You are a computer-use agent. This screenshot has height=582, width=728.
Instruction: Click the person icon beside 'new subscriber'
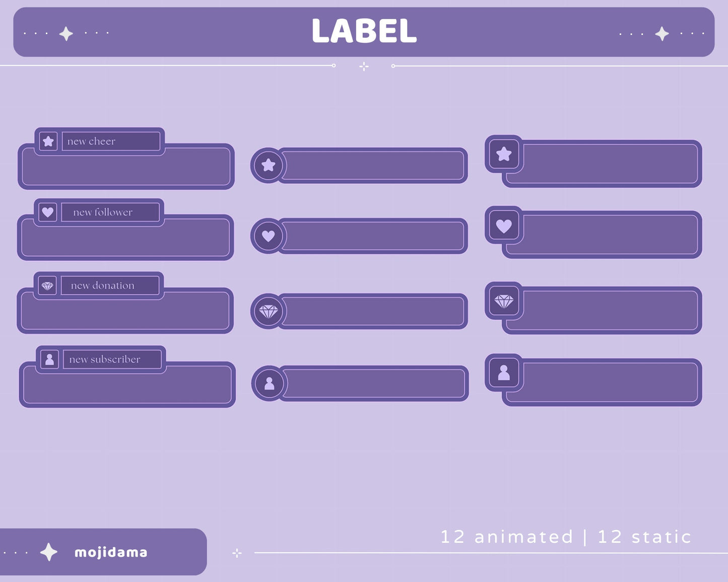tap(49, 359)
